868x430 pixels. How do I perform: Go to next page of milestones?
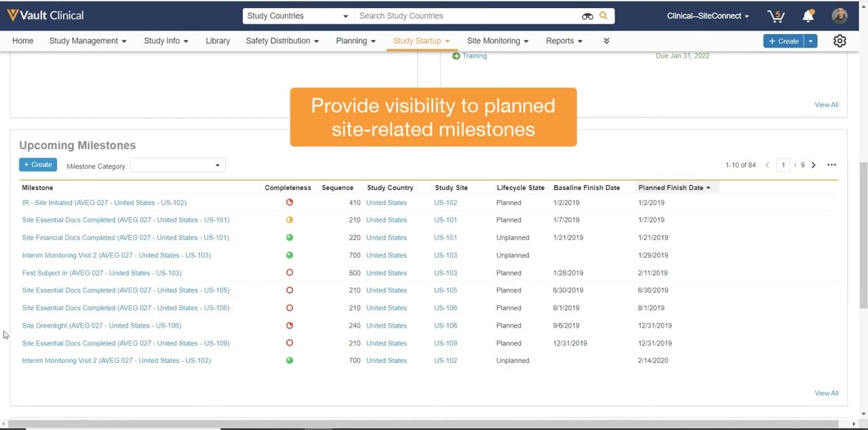814,165
